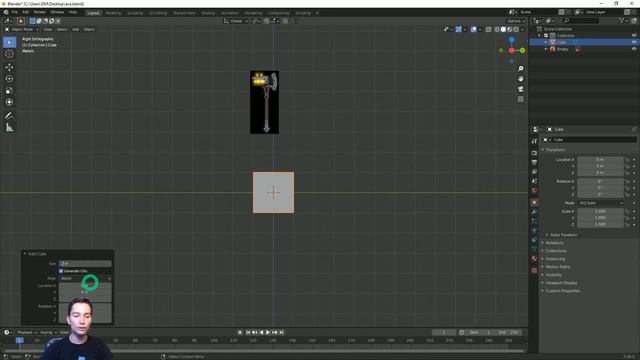Enable wireframe viewport shading mode
The height and width of the screenshot is (360, 640).
pyautogui.click(x=497, y=29)
